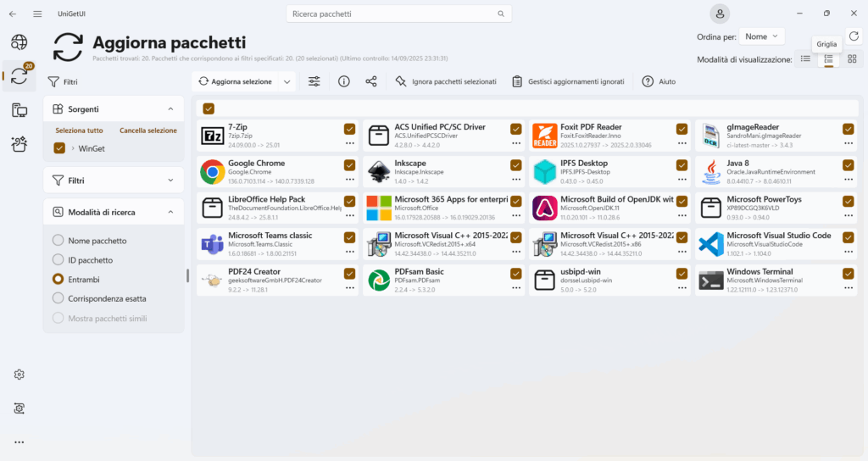The width and height of the screenshot is (868, 461).
Task: Uncheck the 7-Zip package checkbox
Action: pos(349,129)
